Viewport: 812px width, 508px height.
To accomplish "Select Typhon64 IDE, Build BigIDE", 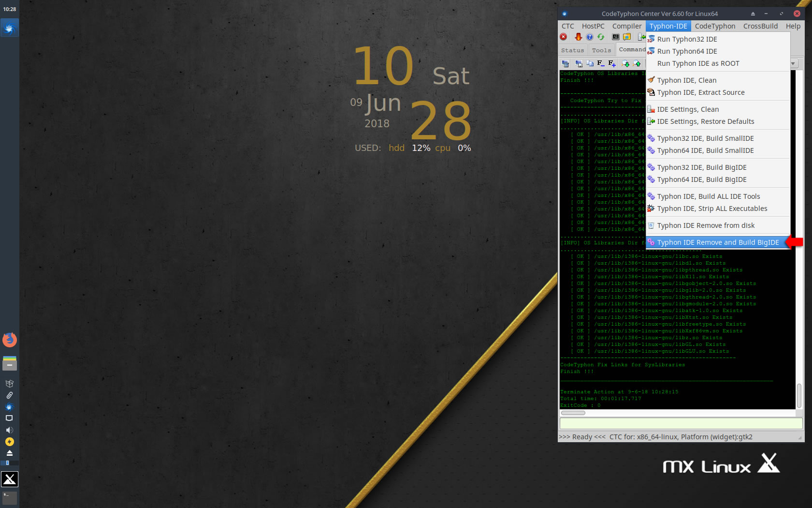I will pyautogui.click(x=718, y=179).
